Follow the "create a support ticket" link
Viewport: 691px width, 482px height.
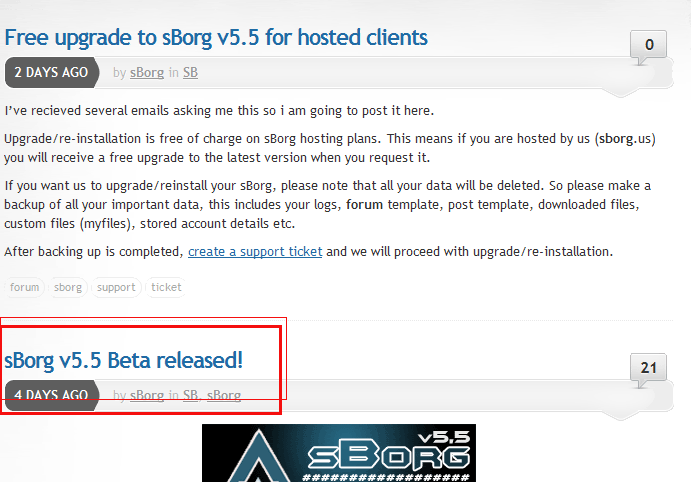coord(255,251)
